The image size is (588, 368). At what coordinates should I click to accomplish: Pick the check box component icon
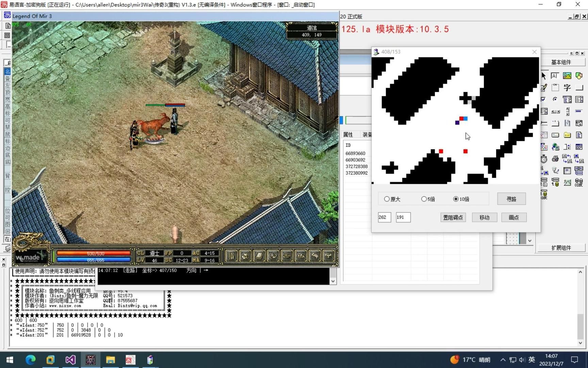point(543,99)
